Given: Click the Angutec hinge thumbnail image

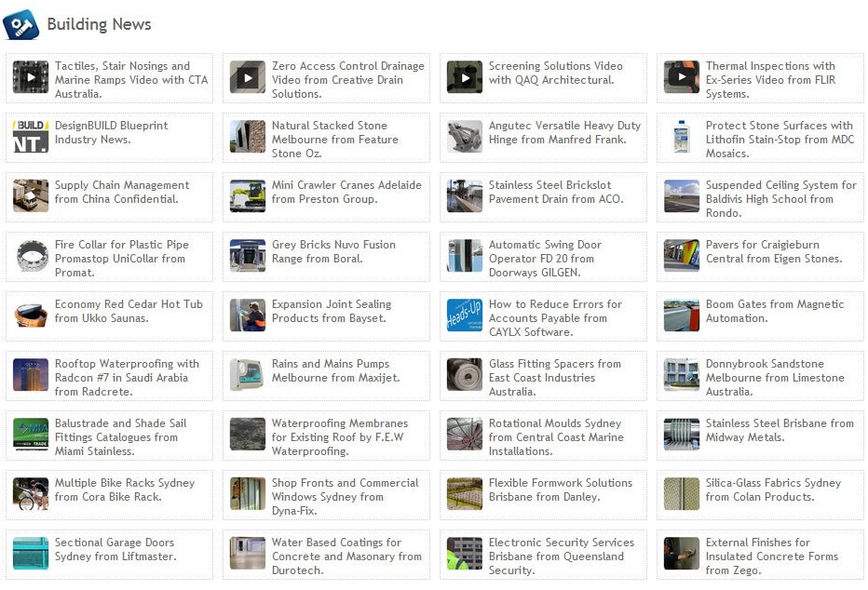Looking at the screenshot, I should (x=465, y=137).
